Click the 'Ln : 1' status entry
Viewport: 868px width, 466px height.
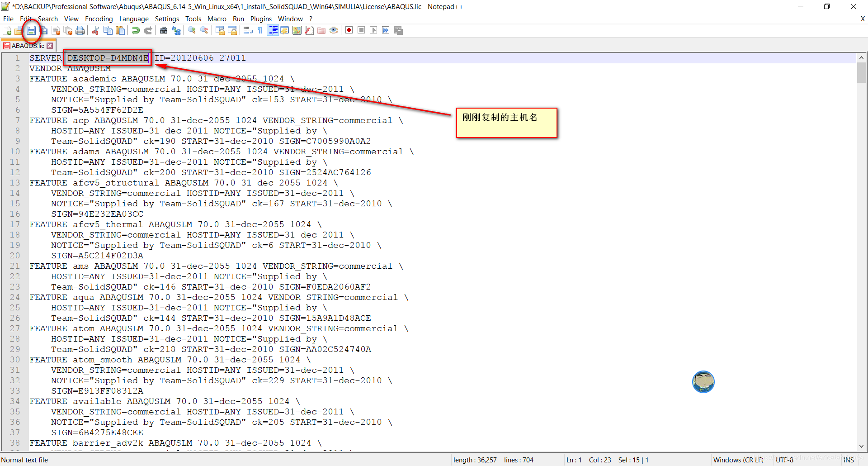pyautogui.click(x=574, y=460)
